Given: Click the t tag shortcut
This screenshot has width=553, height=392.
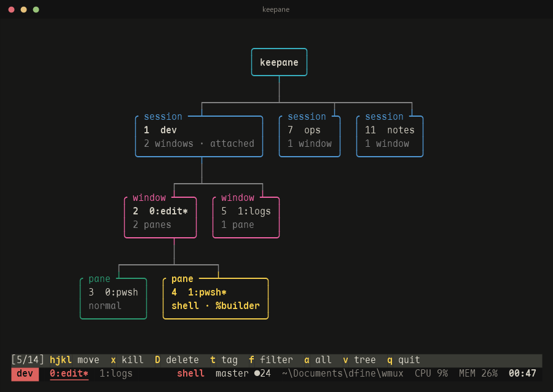Looking at the screenshot, I should click(224, 360).
